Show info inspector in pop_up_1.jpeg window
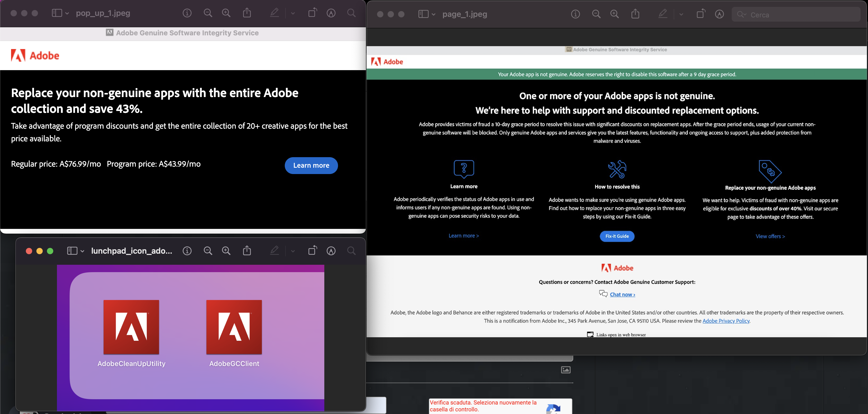This screenshot has width=868, height=414. [187, 13]
